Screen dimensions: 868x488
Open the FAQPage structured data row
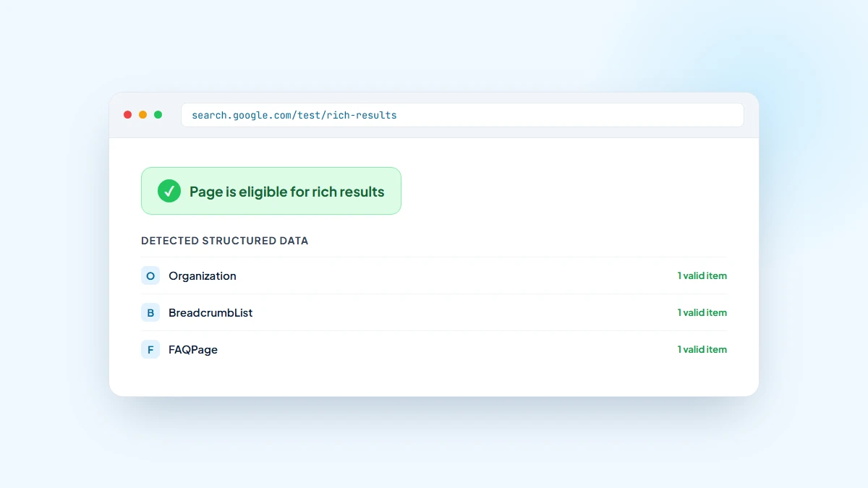[x=434, y=349]
